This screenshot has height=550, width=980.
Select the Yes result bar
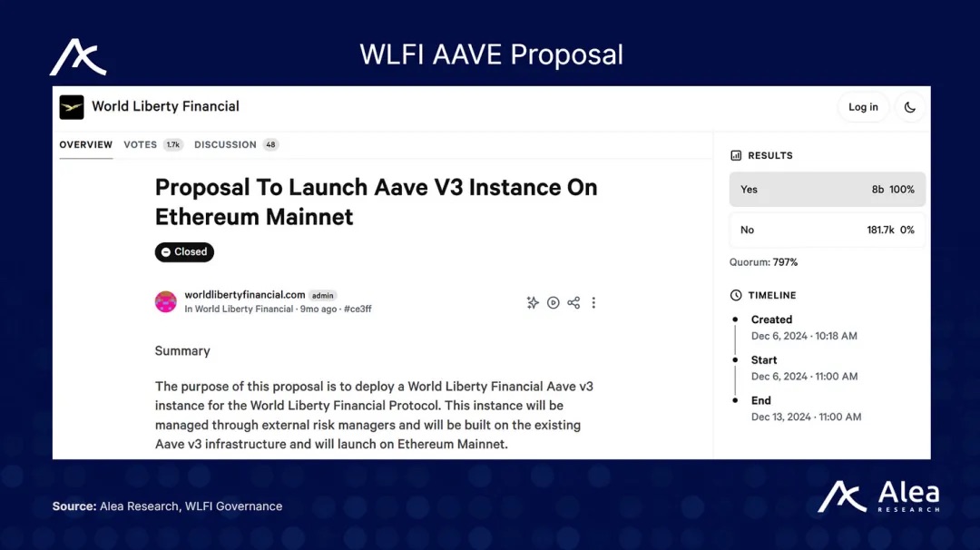(x=827, y=190)
